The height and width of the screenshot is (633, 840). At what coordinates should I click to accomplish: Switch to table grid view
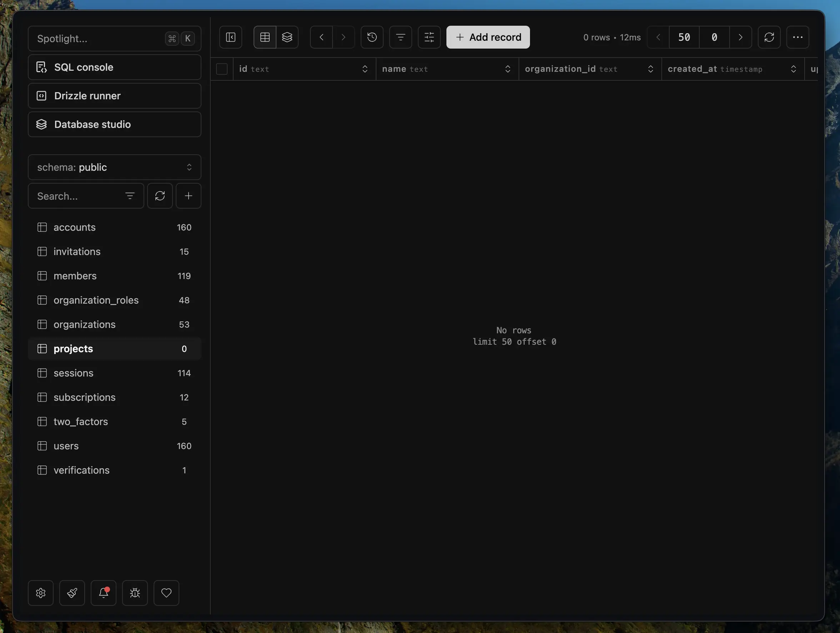[x=265, y=37]
